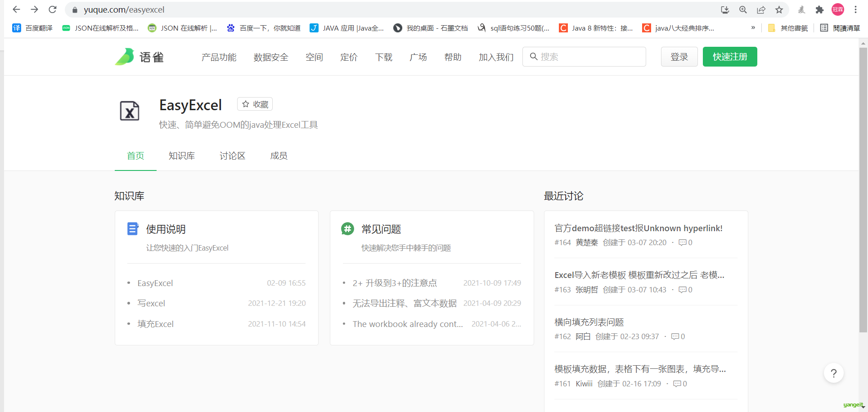
Task: Open 2+ 升级到3+的注意点 article
Action: pos(395,283)
